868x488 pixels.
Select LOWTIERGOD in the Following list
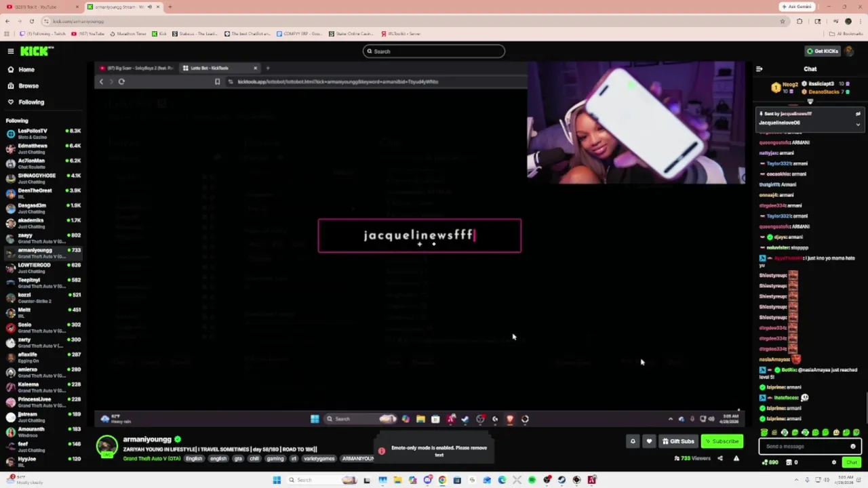43,268
